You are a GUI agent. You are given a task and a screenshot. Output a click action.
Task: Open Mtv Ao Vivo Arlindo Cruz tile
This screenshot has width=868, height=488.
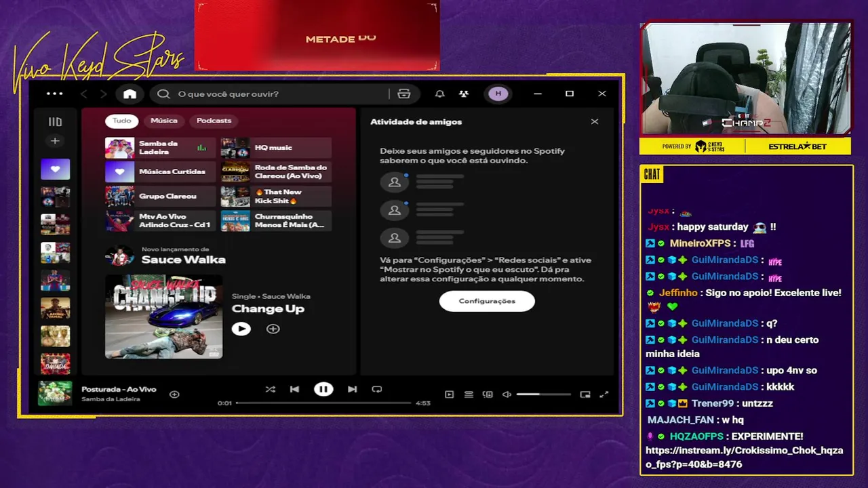[160, 221]
